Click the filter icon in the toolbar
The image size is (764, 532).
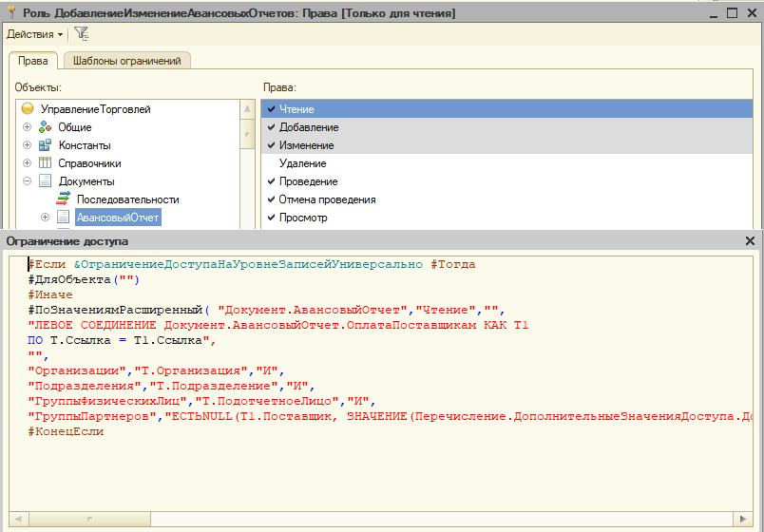click(81, 33)
